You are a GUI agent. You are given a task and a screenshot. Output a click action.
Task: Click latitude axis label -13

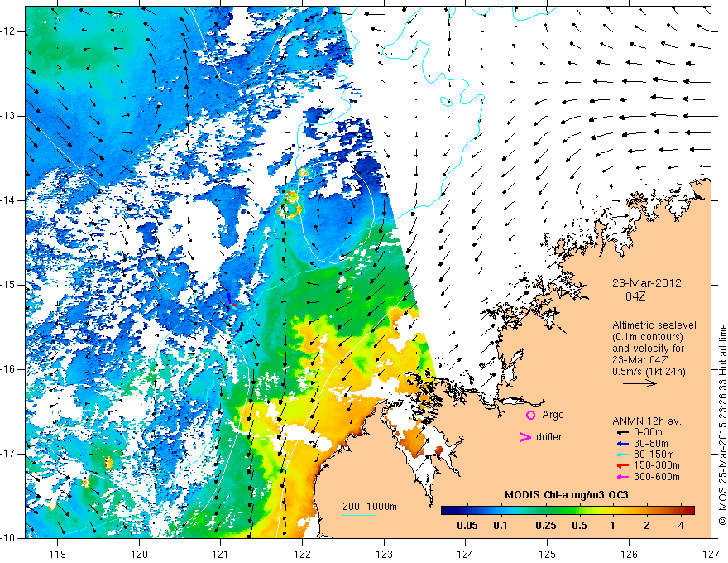tap(9, 116)
